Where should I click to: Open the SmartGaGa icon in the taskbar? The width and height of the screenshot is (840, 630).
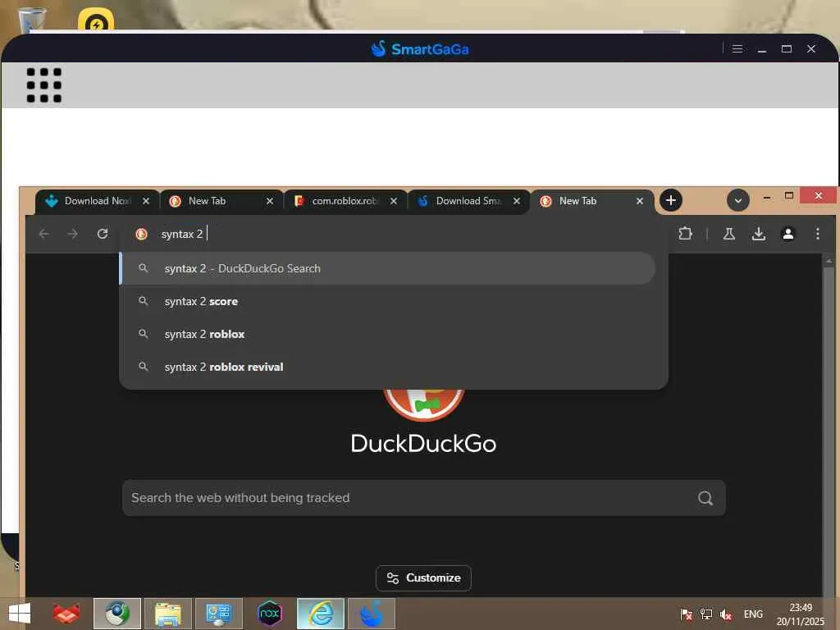[372, 614]
